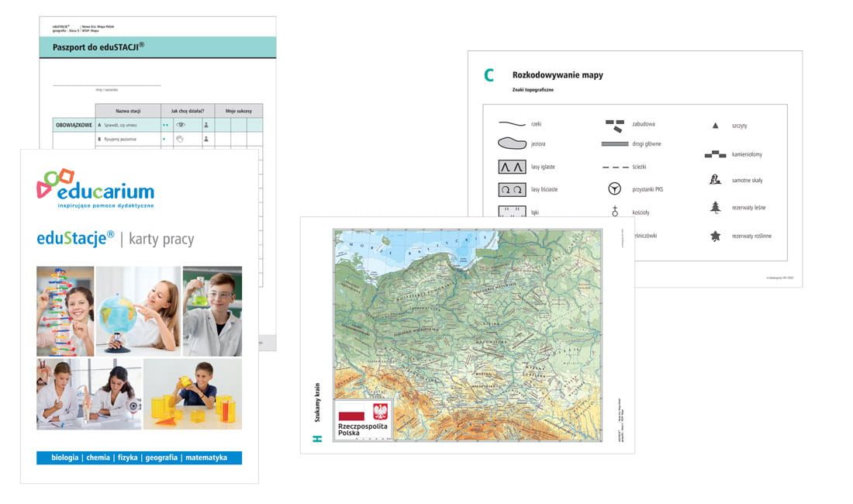Click the geografia label in blue bar

click(x=161, y=457)
